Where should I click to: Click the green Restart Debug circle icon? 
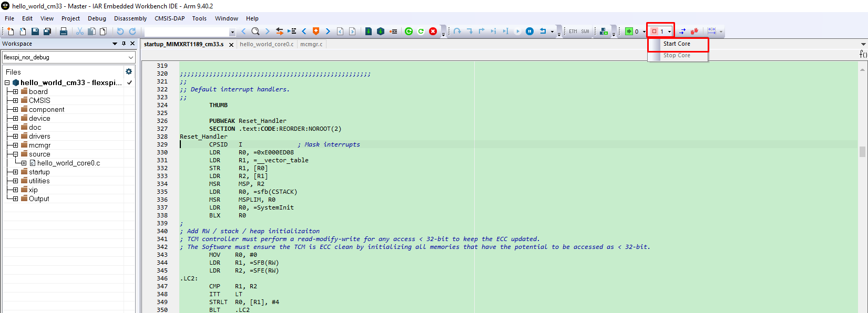tap(409, 32)
